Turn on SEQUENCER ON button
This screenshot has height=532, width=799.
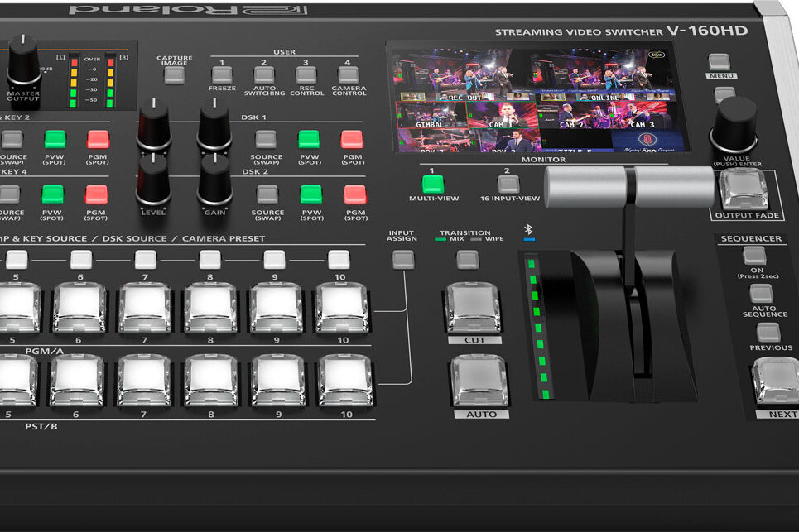pos(754,256)
